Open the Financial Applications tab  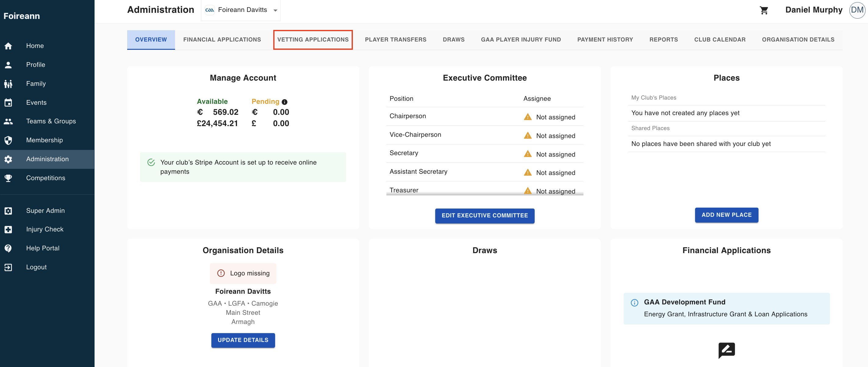[x=222, y=40]
